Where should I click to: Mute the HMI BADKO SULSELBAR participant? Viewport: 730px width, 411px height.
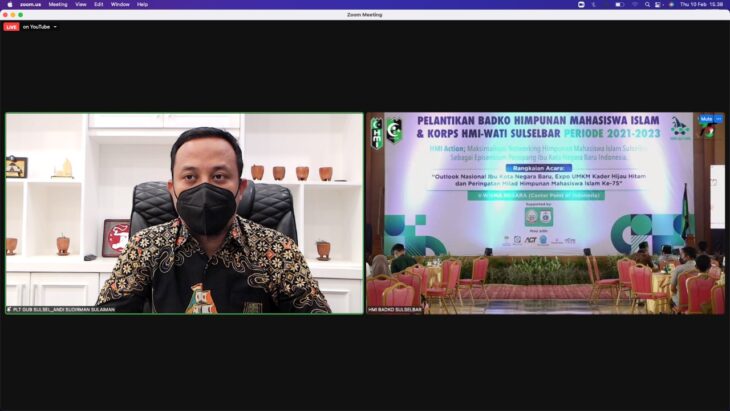pyautogui.click(x=705, y=119)
